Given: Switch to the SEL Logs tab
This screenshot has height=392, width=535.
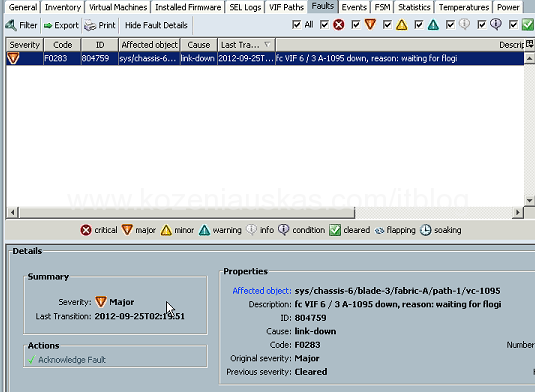Looking at the screenshot, I should 245,7.
